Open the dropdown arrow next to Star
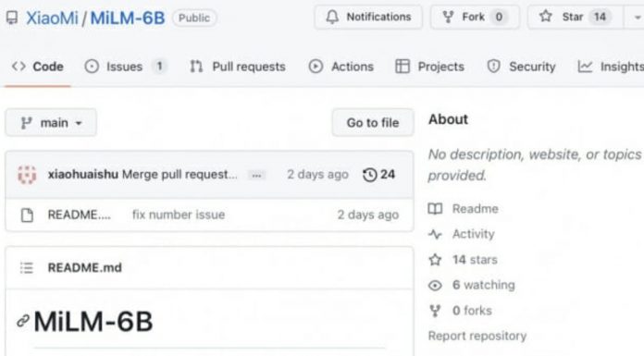 [636, 18]
